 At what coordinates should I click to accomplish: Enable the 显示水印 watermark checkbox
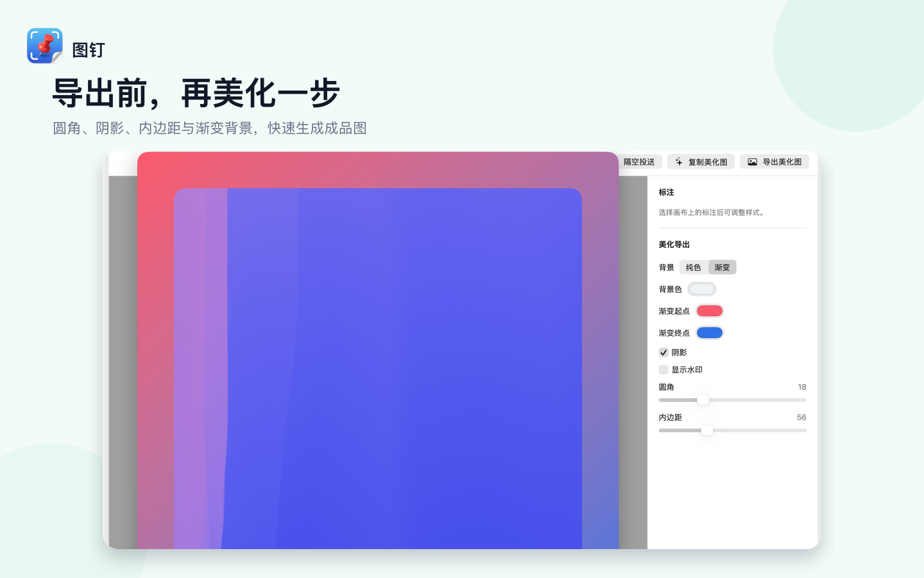tap(663, 370)
